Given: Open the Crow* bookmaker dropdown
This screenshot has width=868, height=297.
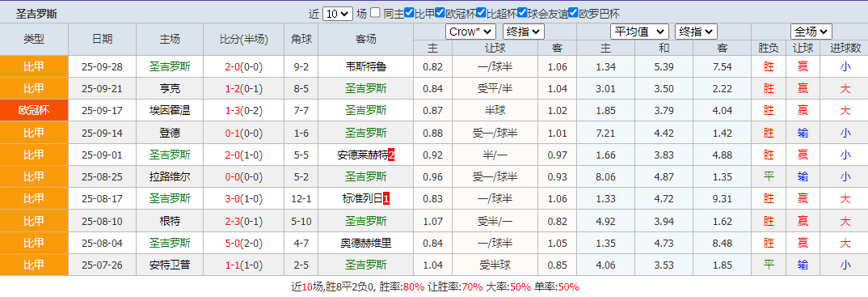Looking at the screenshot, I should coord(470,32).
